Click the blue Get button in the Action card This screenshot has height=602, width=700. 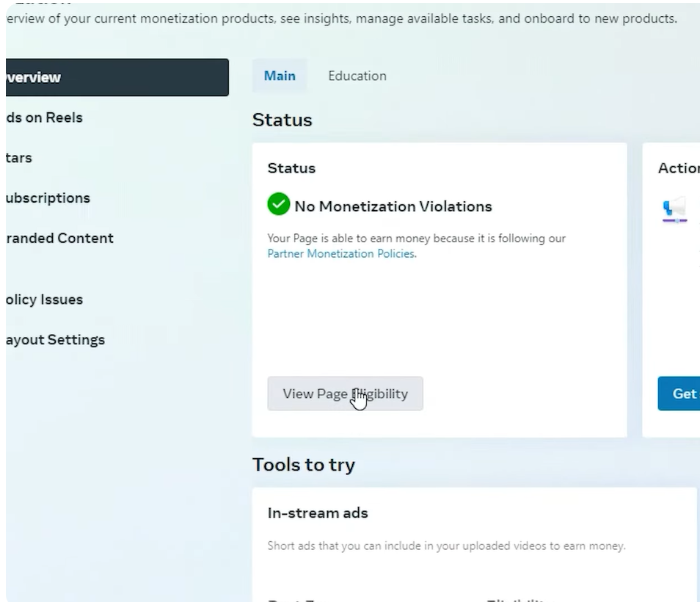tap(679, 394)
